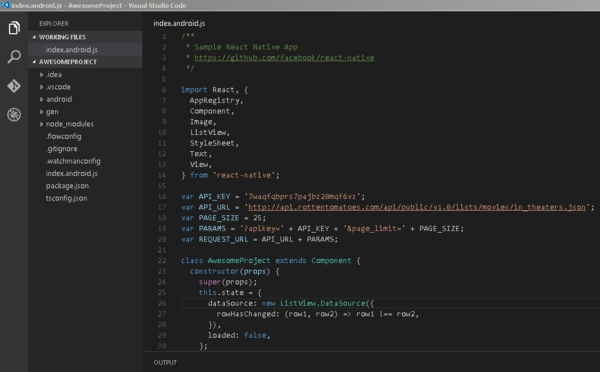The width and height of the screenshot is (600, 372).
Task: Open the rottentomatoes API URL link
Action: (417, 207)
